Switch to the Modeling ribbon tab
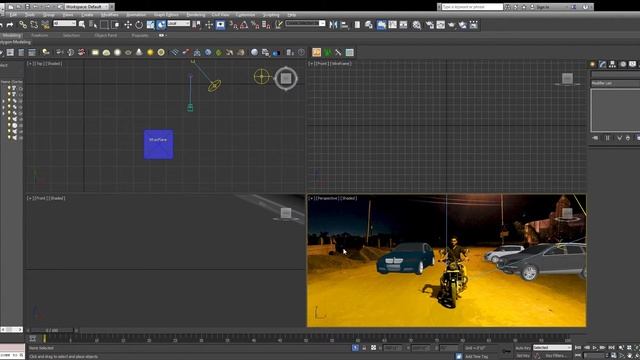 [x=11, y=36]
